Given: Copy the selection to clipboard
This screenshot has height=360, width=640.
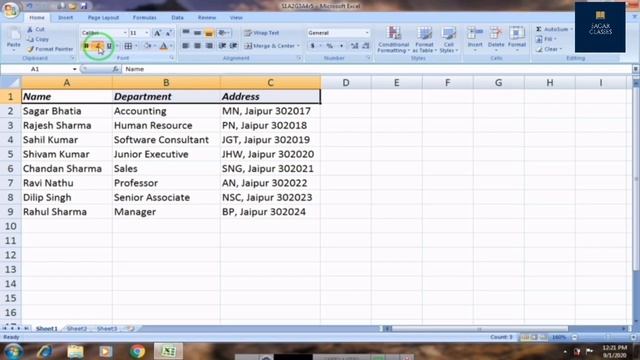Looking at the screenshot, I should [38, 39].
